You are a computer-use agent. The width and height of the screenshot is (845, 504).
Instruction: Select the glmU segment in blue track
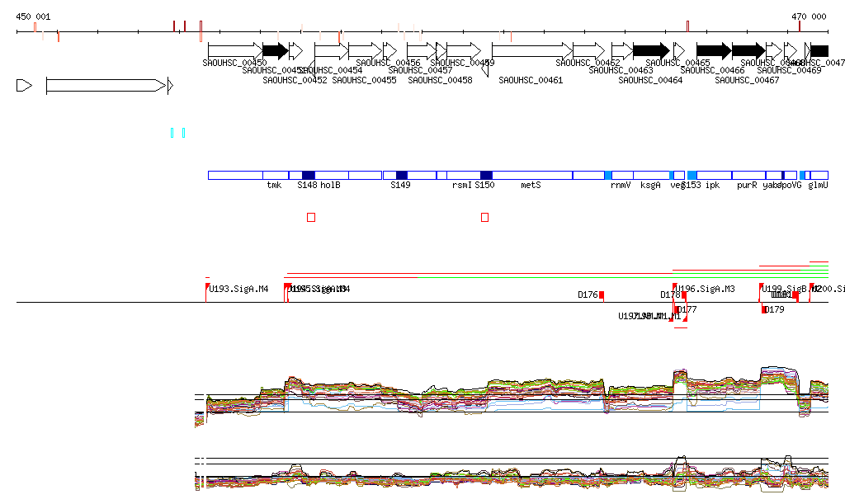(819, 176)
